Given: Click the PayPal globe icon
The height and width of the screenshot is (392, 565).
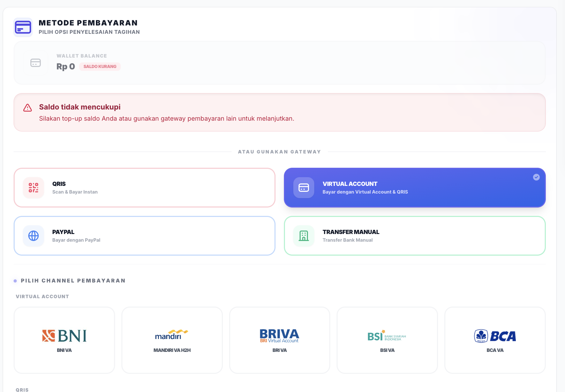Looking at the screenshot, I should coord(33,236).
